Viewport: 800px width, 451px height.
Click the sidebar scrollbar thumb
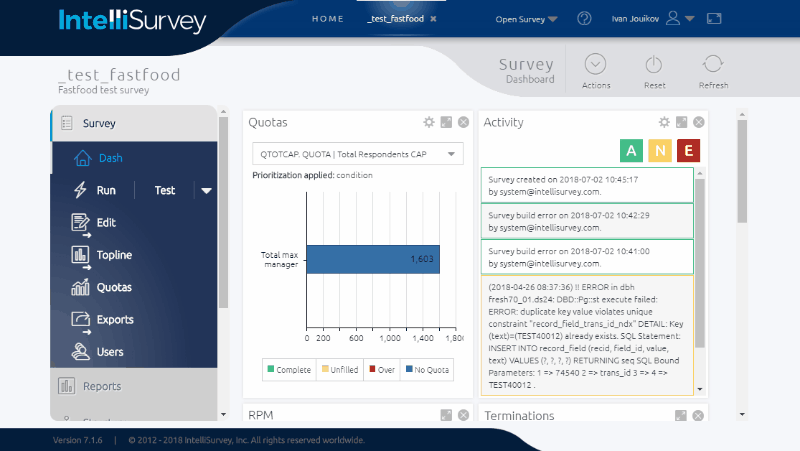click(x=223, y=212)
